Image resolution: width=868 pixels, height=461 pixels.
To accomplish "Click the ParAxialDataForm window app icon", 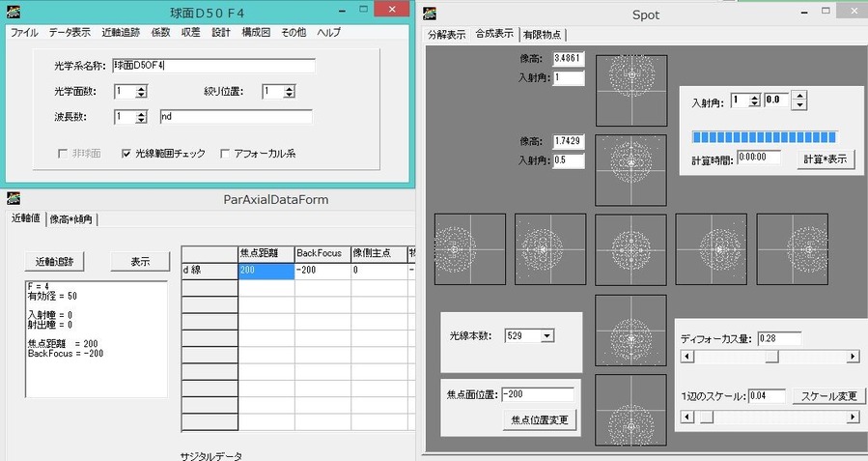I will click(x=14, y=198).
